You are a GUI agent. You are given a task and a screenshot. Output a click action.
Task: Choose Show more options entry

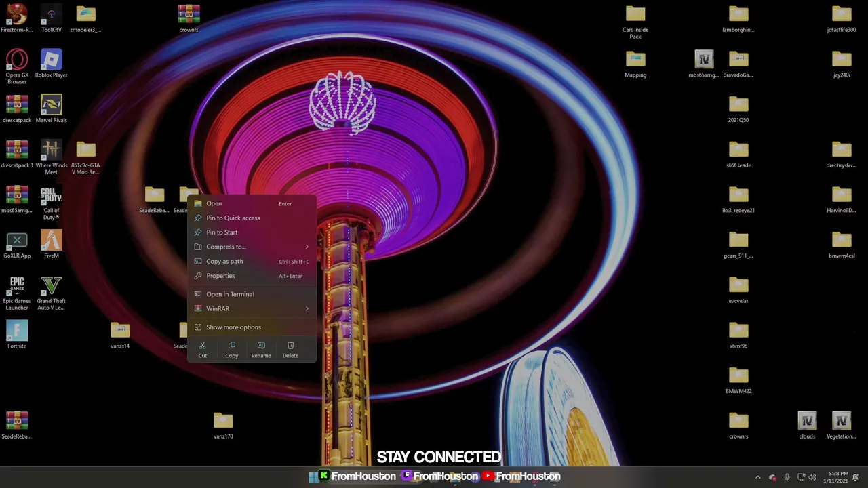(252, 327)
